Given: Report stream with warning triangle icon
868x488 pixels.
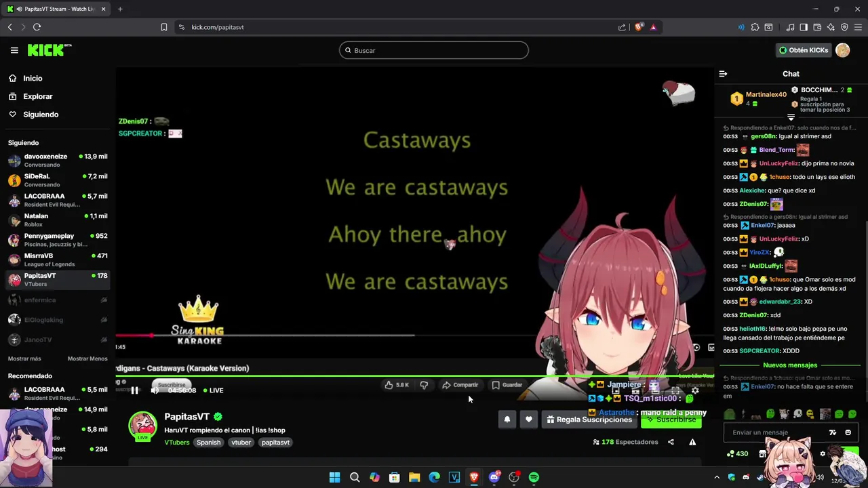Looking at the screenshot, I should tap(692, 442).
